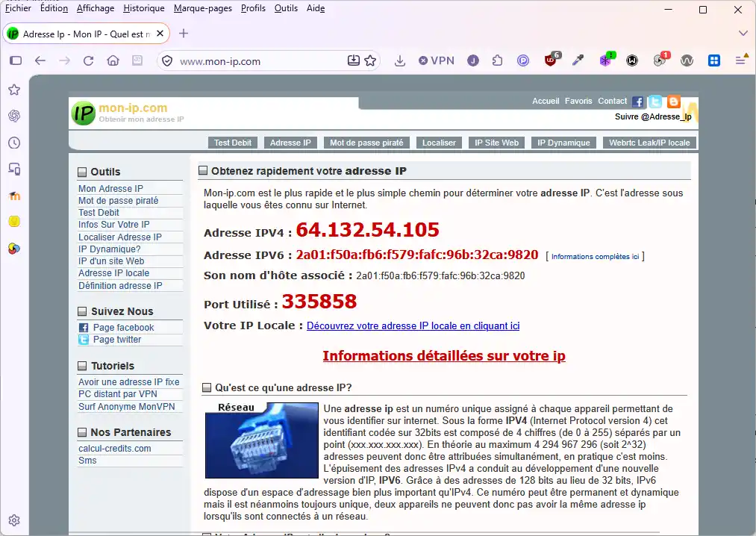Open the purple J account icon
Screen dimensions: 756x536
pos(473,60)
